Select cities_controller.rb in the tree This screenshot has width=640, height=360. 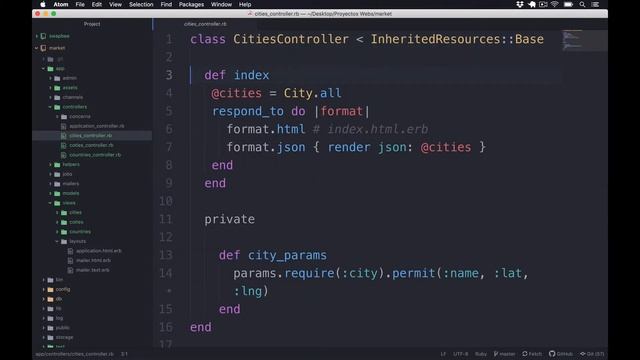(x=90, y=136)
